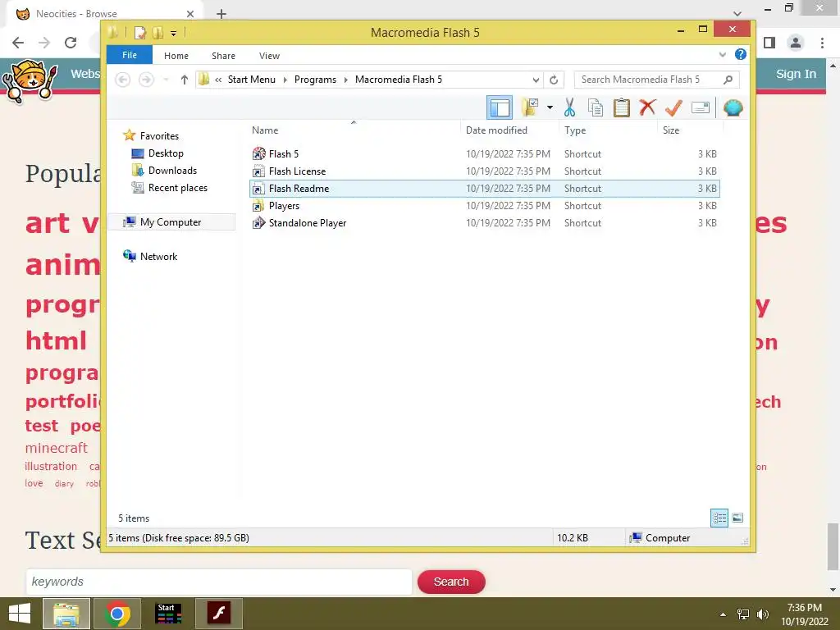Screen dimensions: 840x630
Task: Switch to details view layout button
Action: 719,518
